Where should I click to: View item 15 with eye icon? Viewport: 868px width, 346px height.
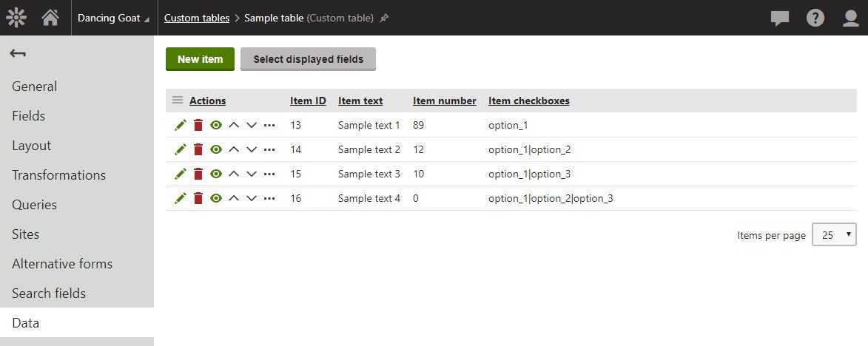coord(216,174)
